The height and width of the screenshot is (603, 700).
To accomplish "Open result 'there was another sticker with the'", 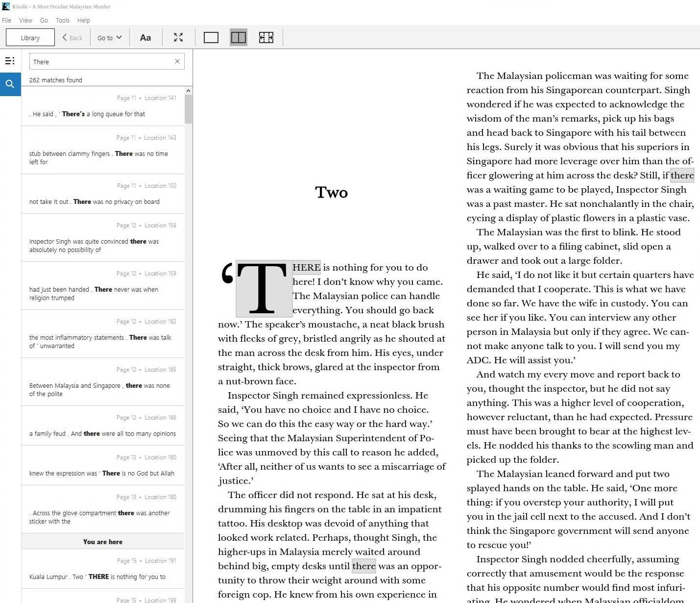I will 103,509.
